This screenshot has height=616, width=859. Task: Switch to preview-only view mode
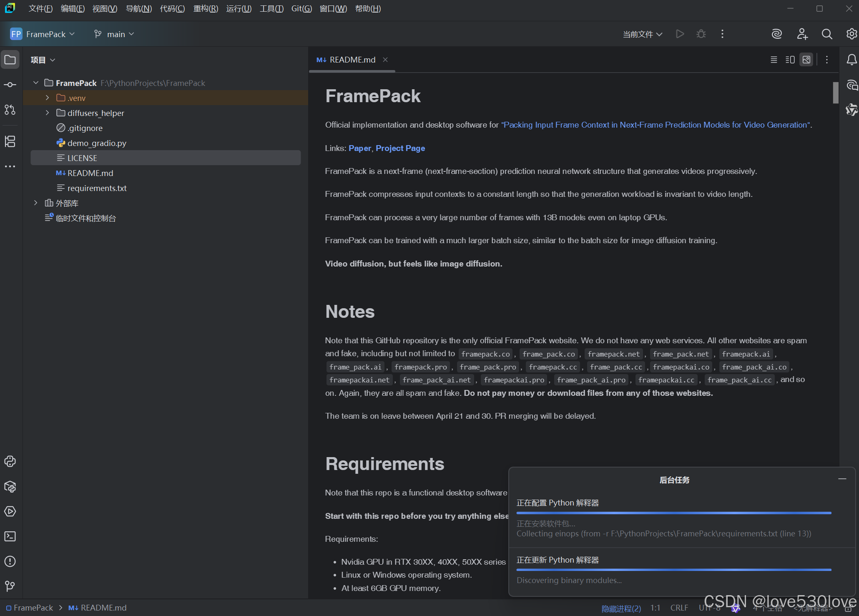(x=806, y=60)
